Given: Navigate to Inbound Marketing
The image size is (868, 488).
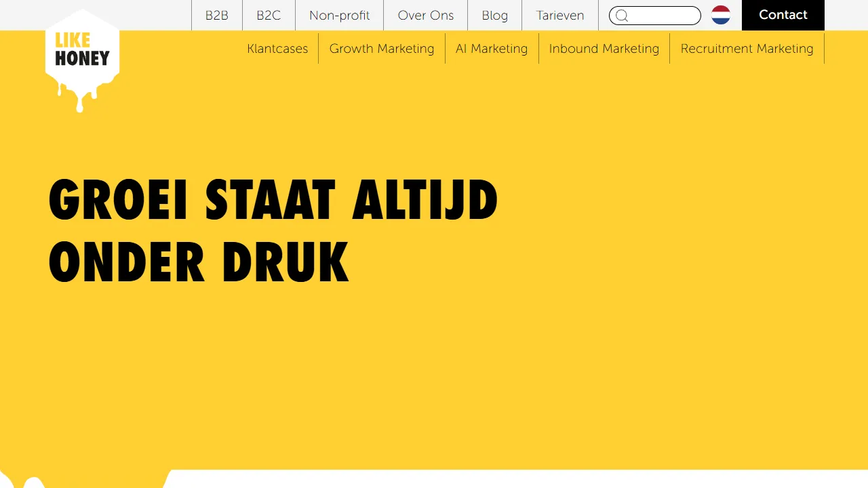Looking at the screenshot, I should pyautogui.click(x=604, y=49).
